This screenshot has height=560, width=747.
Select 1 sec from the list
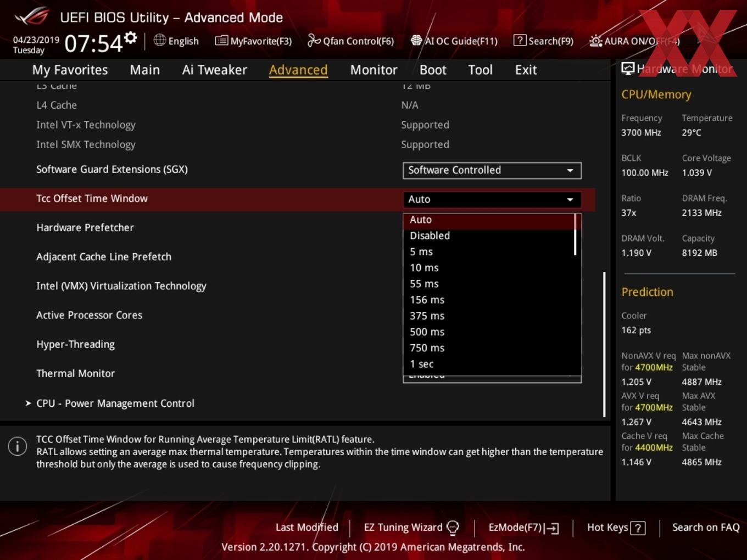(489, 364)
